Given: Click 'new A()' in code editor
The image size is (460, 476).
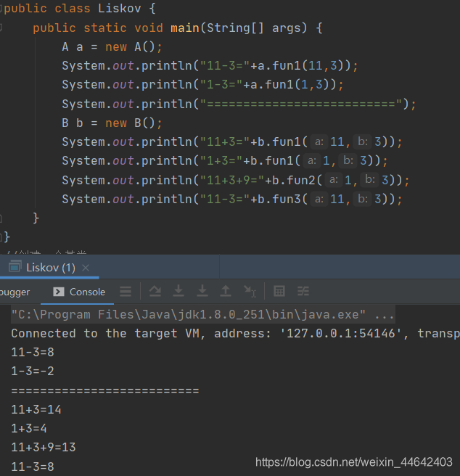Looking at the screenshot, I should 131,47.
